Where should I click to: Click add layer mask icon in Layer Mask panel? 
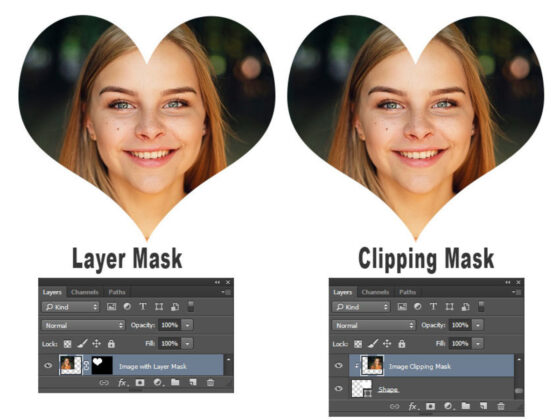click(x=140, y=382)
